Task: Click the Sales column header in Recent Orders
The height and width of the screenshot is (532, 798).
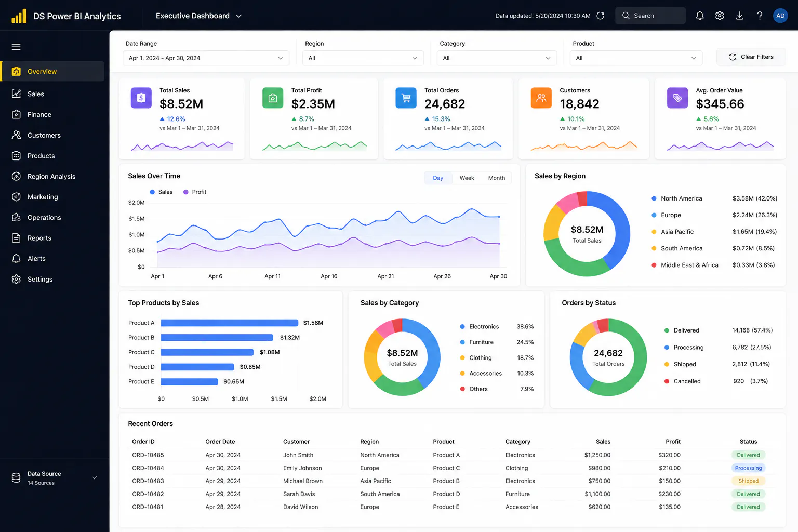Action: tap(603, 442)
